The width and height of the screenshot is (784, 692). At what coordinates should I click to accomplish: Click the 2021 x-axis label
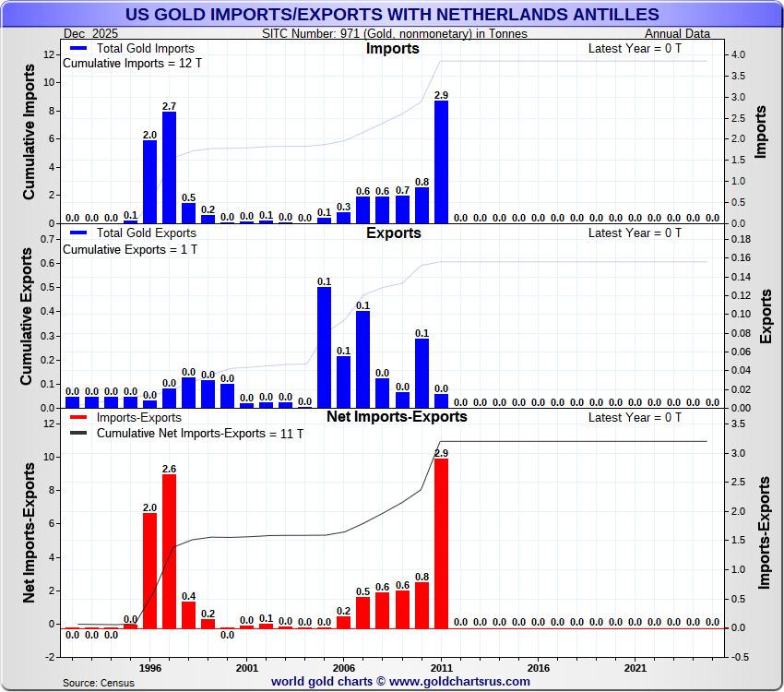tap(635, 668)
